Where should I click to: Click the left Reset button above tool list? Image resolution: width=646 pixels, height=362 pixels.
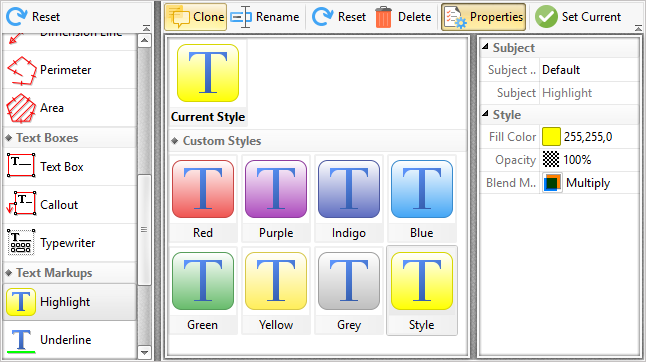tap(33, 17)
